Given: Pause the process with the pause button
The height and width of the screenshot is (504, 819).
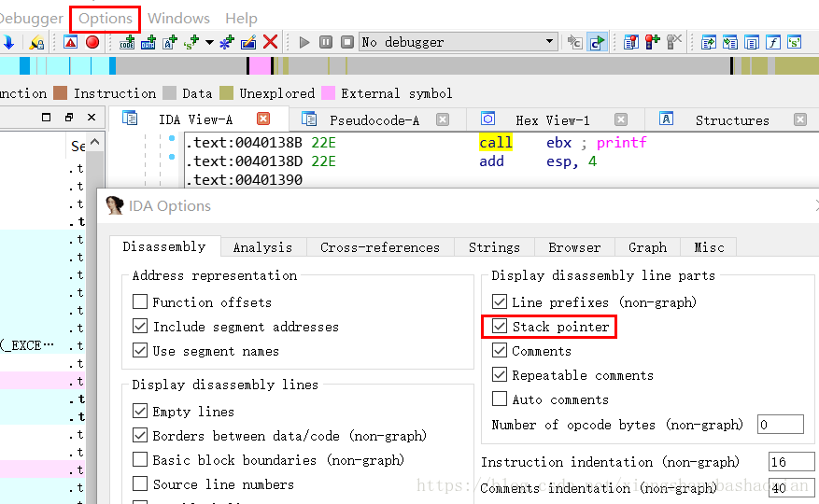Looking at the screenshot, I should coord(325,42).
